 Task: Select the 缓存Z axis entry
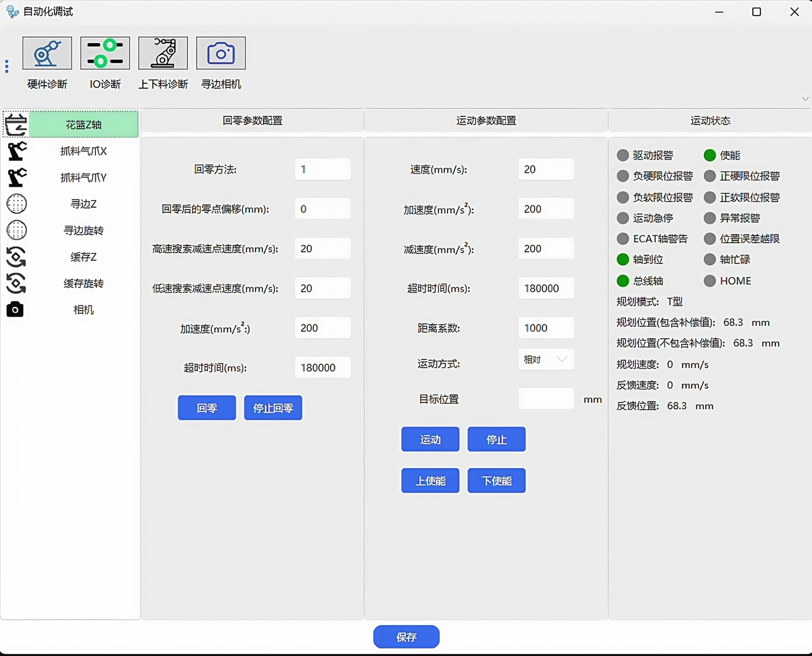[x=83, y=257]
